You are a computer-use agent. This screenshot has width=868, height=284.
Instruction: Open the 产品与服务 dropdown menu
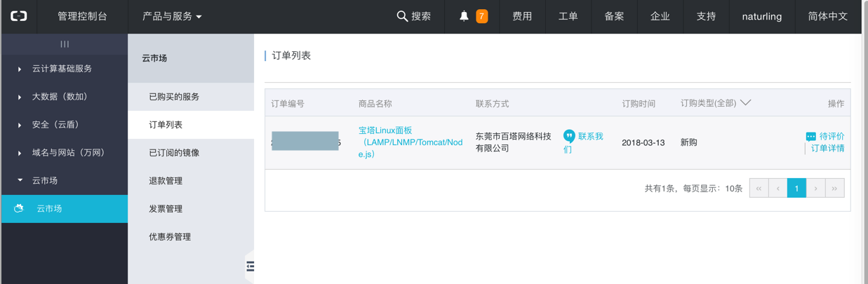coord(172,16)
